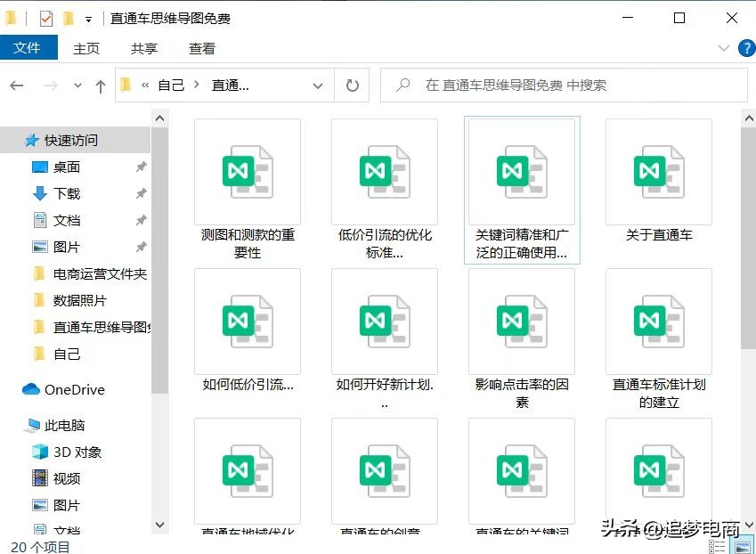
Task: Click the search magnifier in the search box
Action: (x=402, y=85)
